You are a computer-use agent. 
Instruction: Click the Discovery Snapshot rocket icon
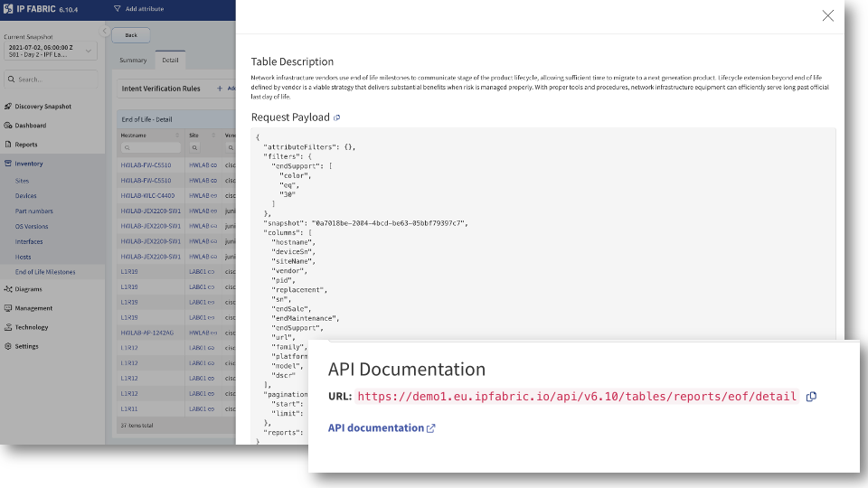(8, 107)
